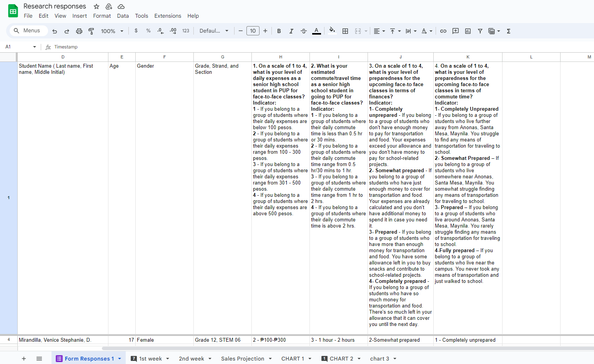The image size is (594, 364).
Task: Open horizontal align dropdown
Action: [x=379, y=31]
